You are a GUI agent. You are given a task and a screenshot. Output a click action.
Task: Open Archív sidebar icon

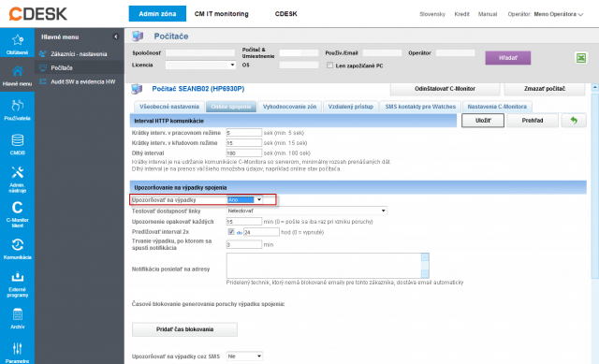click(17, 314)
